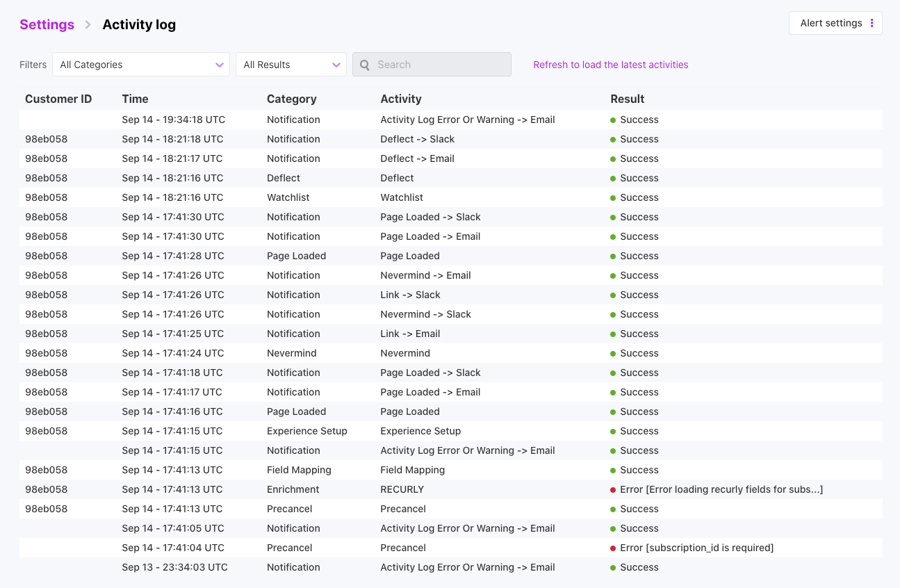Click the Error [subscription_id is required] entry
The width and height of the screenshot is (900, 588).
pos(696,548)
